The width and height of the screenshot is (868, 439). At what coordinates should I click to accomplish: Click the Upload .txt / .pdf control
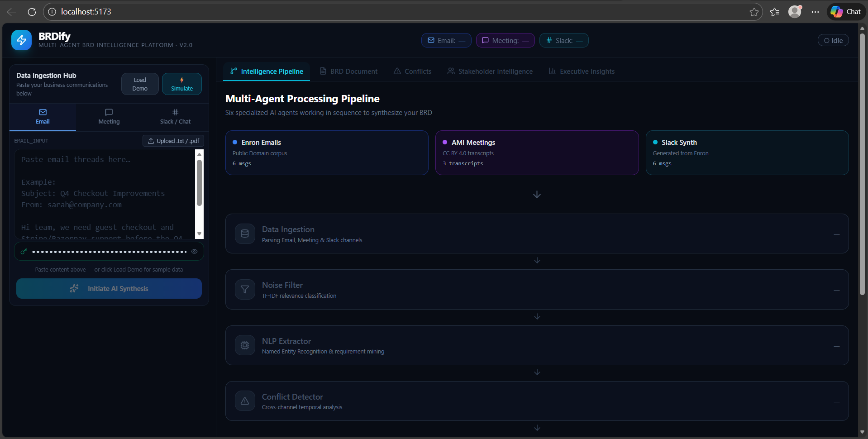[x=173, y=141]
